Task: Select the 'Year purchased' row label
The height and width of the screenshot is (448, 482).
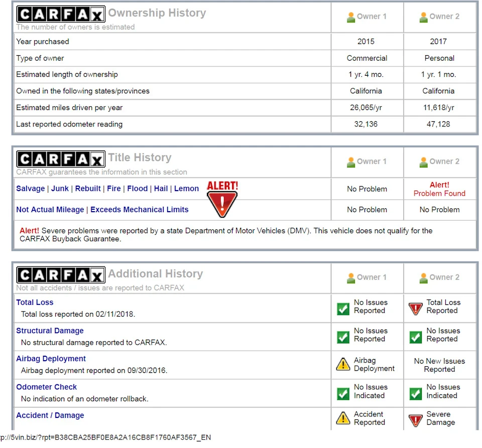Action: tap(43, 42)
